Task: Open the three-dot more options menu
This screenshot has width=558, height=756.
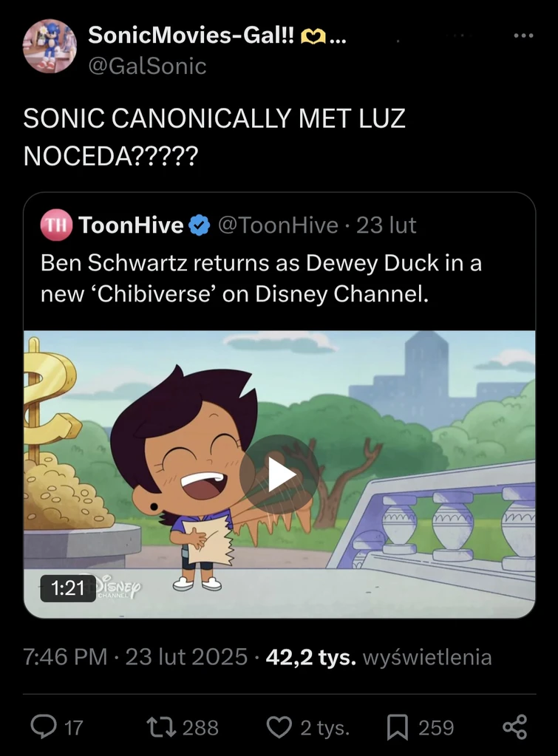Action: coord(523,36)
